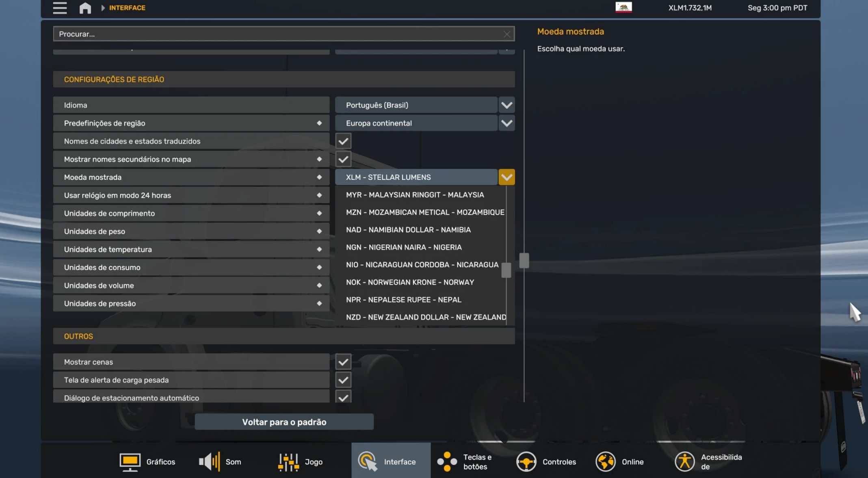
Task: Open the Gráficos monitor icon
Action: pos(130,462)
